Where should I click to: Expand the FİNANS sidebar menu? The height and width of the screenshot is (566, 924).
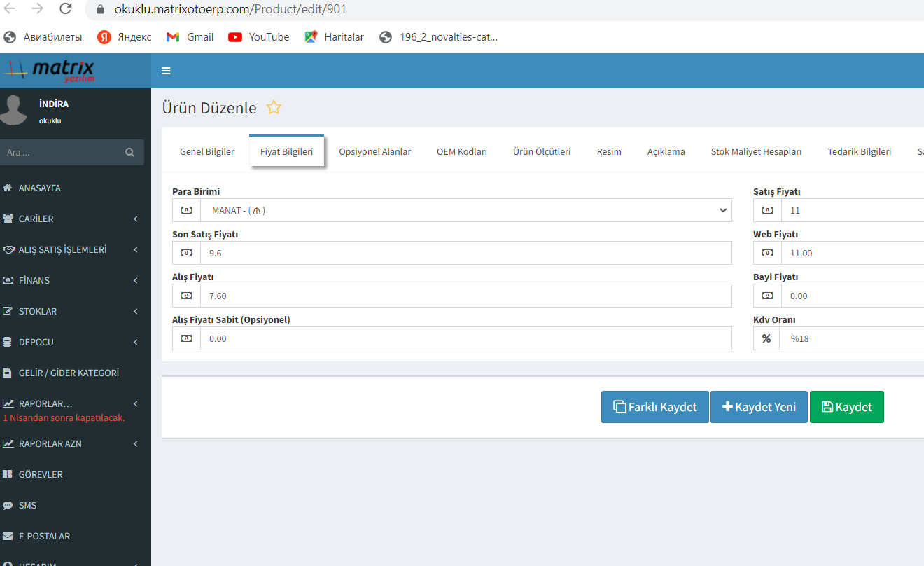(70, 281)
